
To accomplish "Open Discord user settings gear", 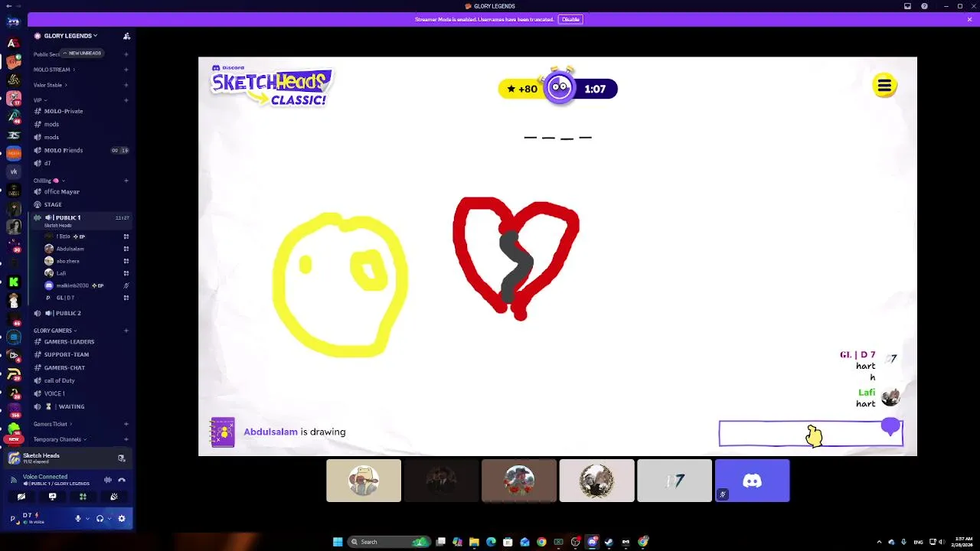I will pyautogui.click(x=122, y=519).
